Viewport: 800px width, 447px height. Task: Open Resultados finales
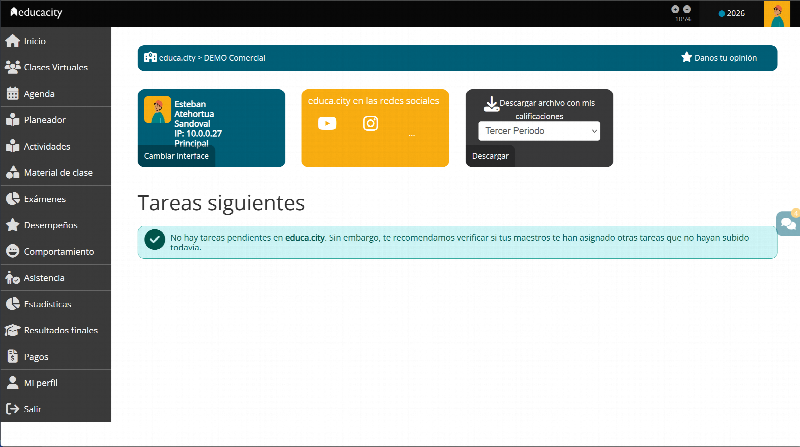pos(55,331)
